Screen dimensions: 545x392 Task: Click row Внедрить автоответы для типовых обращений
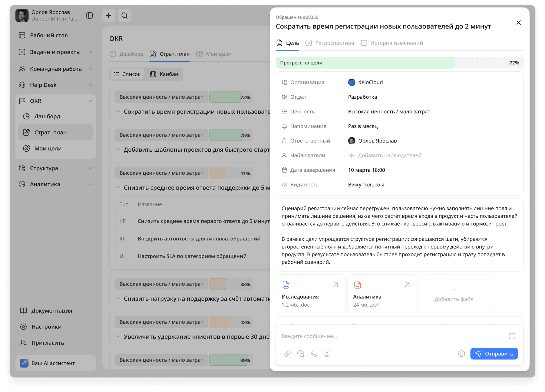tap(192, 239)
